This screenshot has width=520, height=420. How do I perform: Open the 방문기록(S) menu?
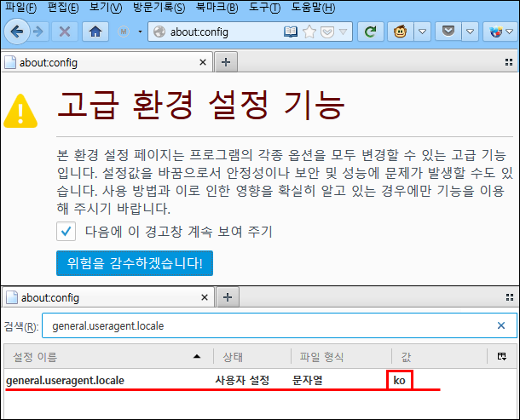pos(159,8)
